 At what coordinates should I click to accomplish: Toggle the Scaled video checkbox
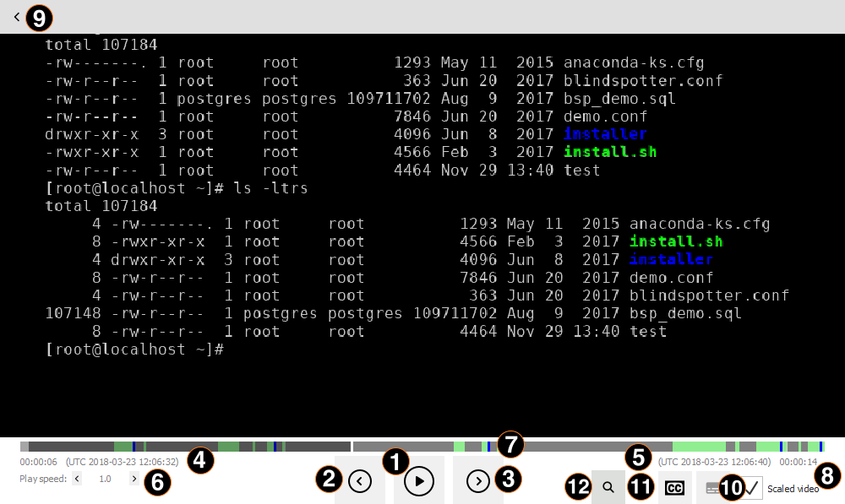coord(751,488)
